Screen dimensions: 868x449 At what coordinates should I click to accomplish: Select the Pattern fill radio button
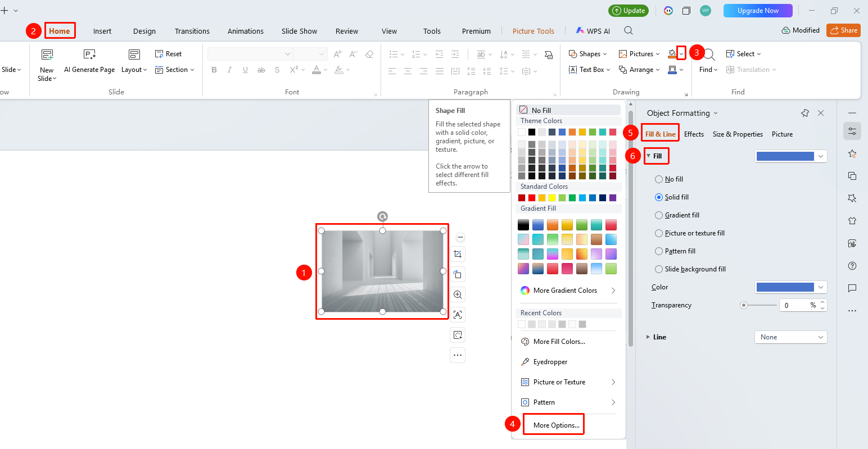tap(659, 251)
